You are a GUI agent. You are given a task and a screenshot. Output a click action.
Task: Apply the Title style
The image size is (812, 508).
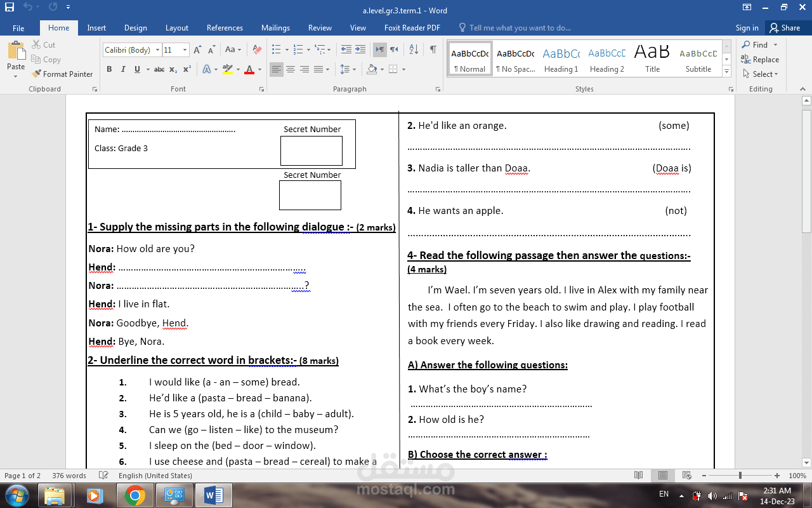click(653, 59)
